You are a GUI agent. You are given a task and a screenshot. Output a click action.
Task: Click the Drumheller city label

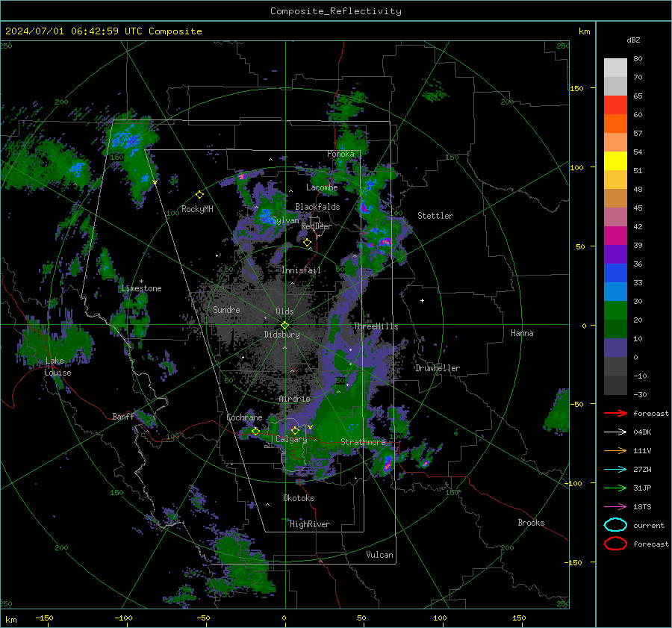pyautogui.click(x=437, y=368)
